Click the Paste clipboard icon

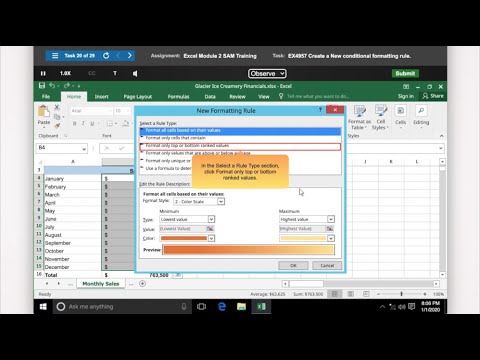44,112
